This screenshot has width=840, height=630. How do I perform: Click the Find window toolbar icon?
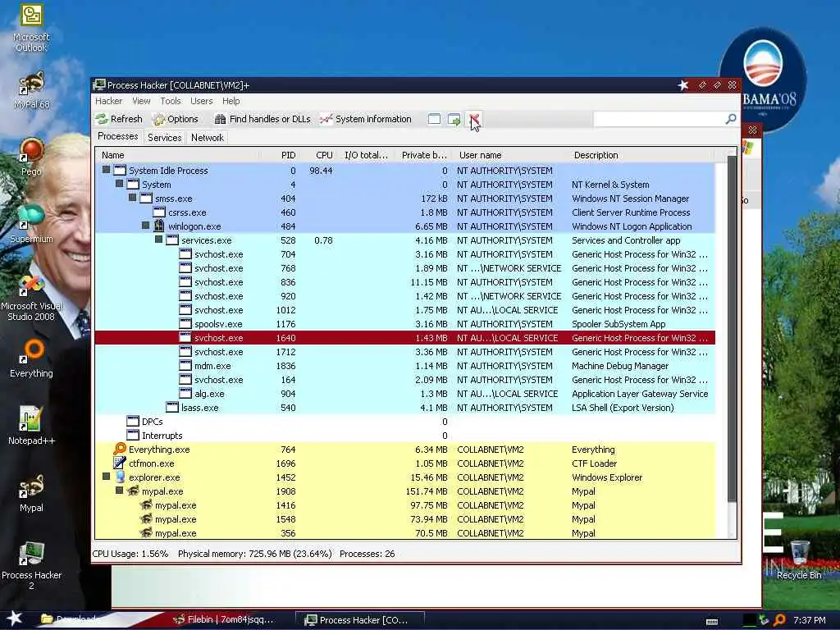coord(434,119)
